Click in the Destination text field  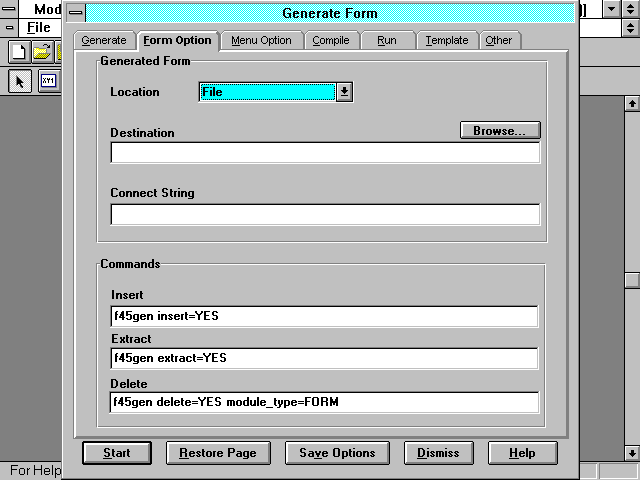click(x=324, y=153)
